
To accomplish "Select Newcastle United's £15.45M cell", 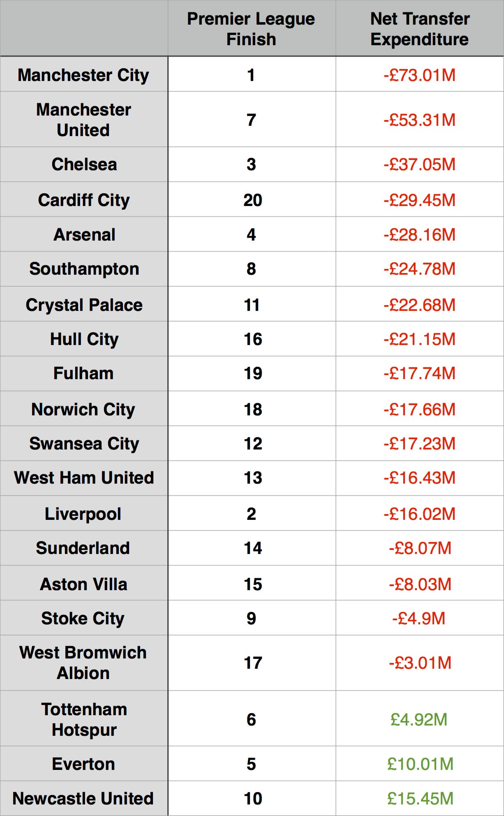I will point(419,798).
